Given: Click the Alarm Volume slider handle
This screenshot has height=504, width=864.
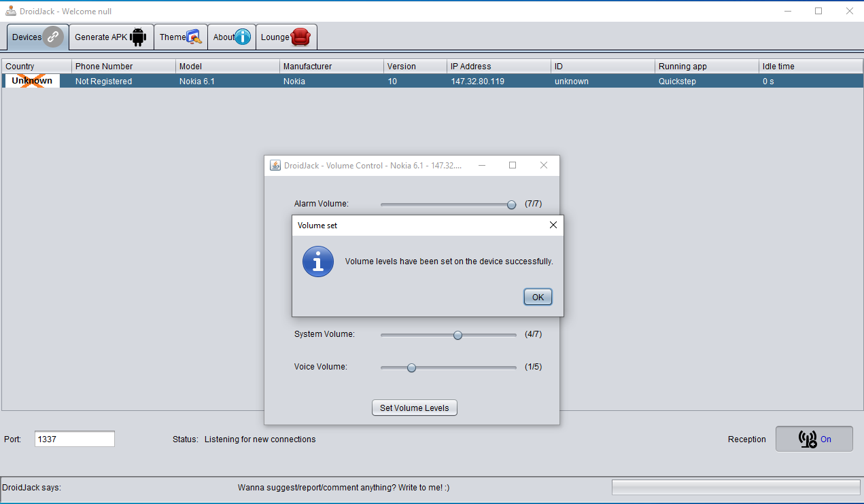Looking at the screenshot, I should click(x=511, y=204).
